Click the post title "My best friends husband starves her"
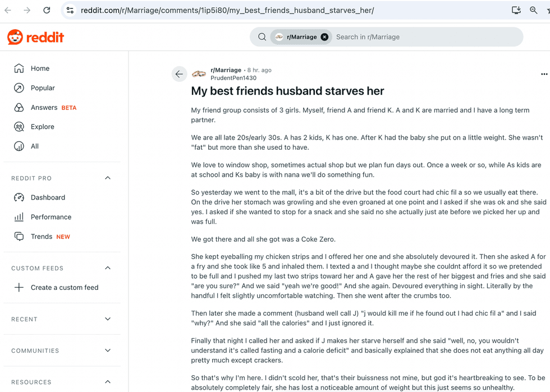 [x=287, y=91]
